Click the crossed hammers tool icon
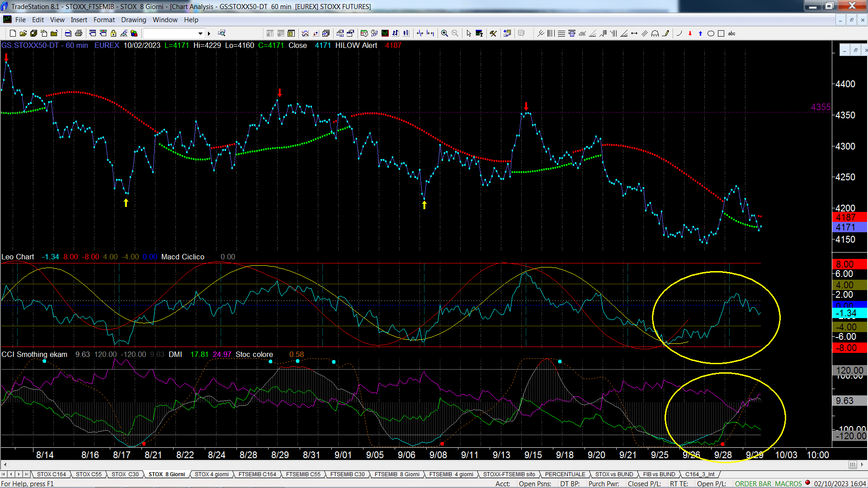This screenshot has width=868, height=488. 493,33
